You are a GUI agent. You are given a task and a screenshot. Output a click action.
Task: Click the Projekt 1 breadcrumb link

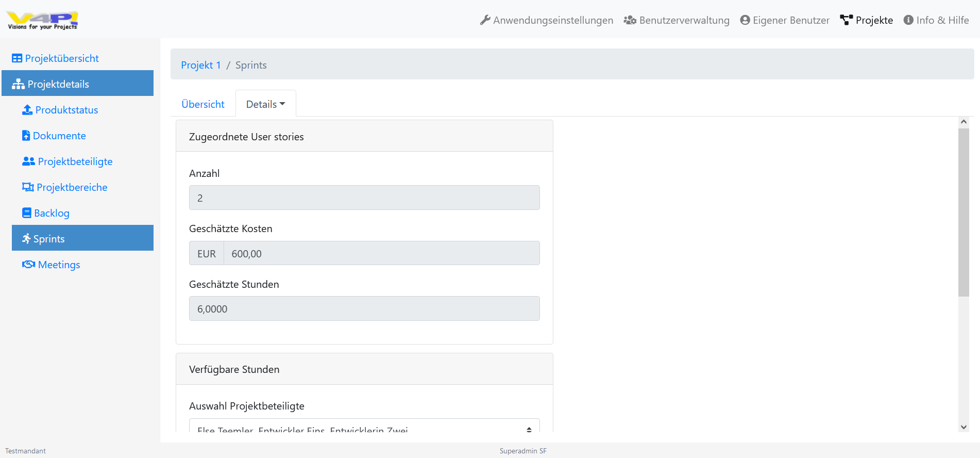click(201, 65)
